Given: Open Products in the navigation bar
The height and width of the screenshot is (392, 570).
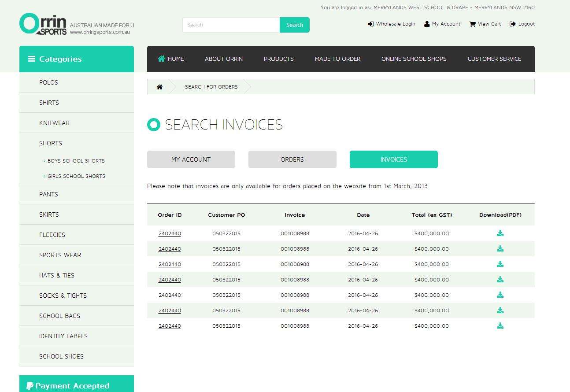Looking at the screenshot, I should point(278,59).
